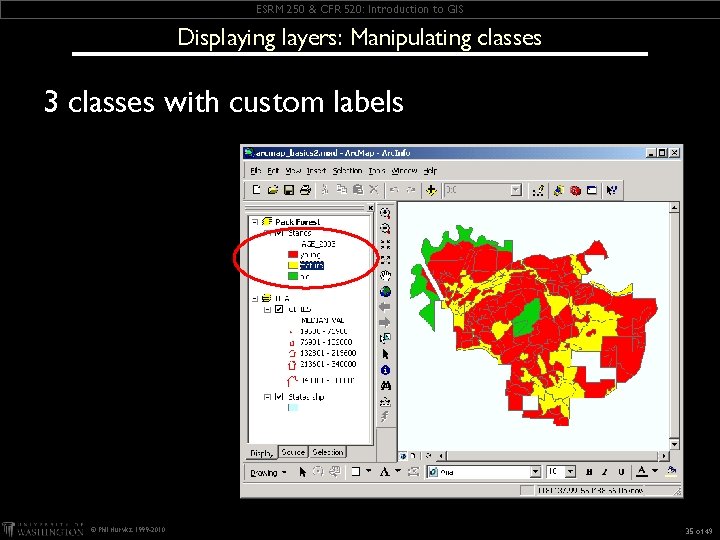Collapse the Pack Forest data frame

(255, 222)
